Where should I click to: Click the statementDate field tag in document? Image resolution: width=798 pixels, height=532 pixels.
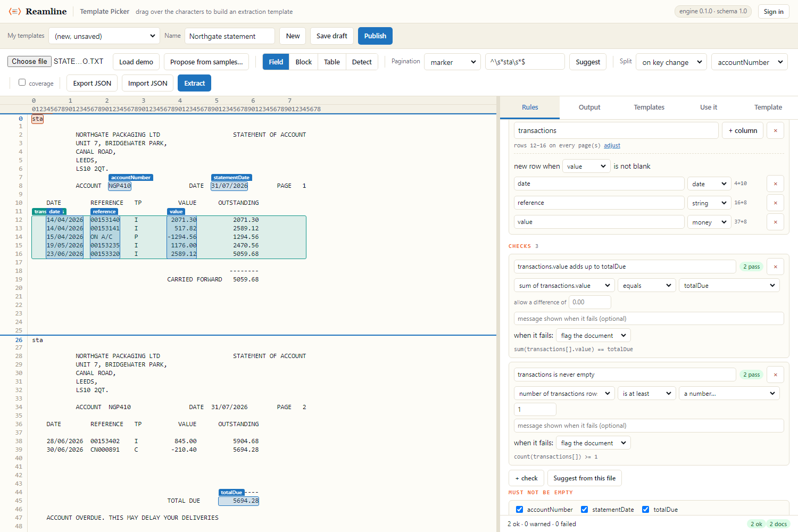[x=231, y=177]
